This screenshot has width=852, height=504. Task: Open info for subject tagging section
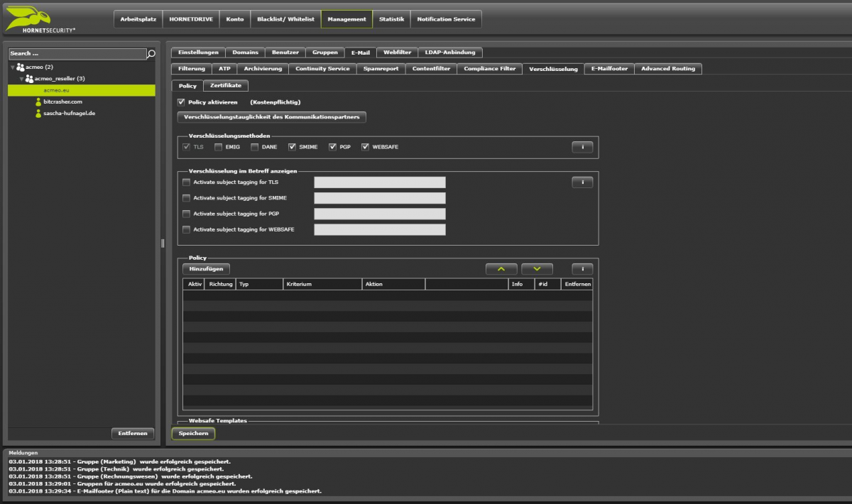click(582, 182)
